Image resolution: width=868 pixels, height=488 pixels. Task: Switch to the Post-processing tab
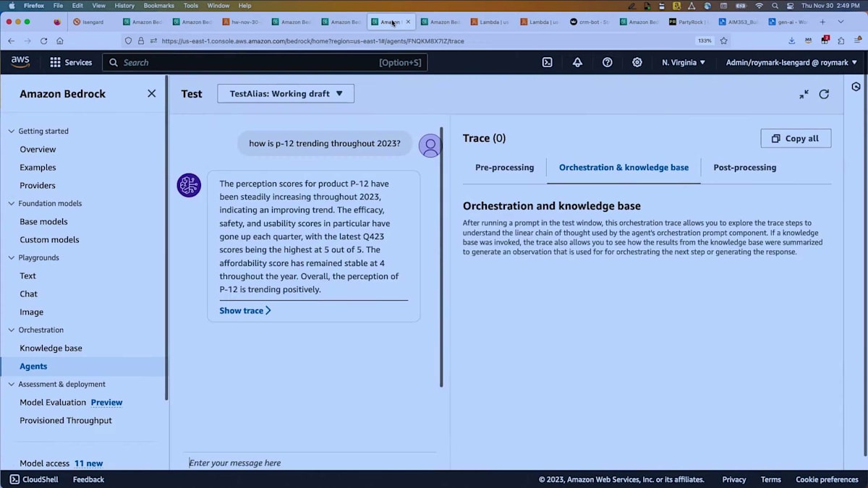coord(745,168)
